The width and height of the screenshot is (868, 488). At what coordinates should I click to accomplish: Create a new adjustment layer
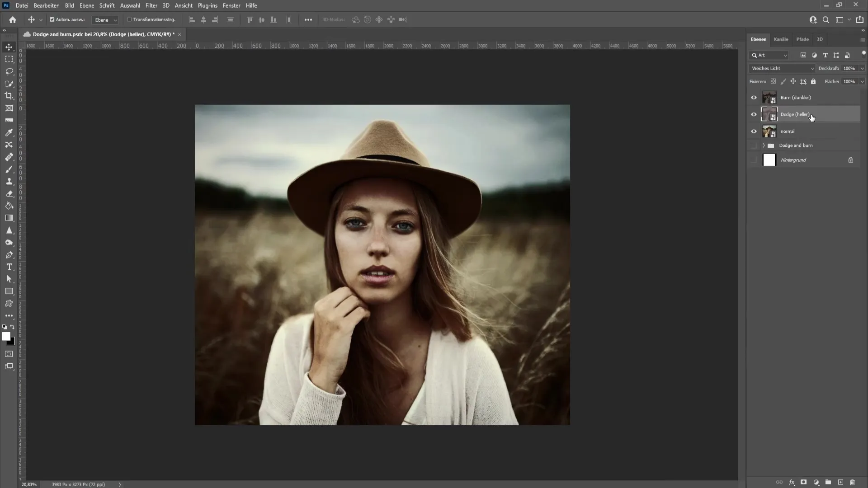click(816, 482)
